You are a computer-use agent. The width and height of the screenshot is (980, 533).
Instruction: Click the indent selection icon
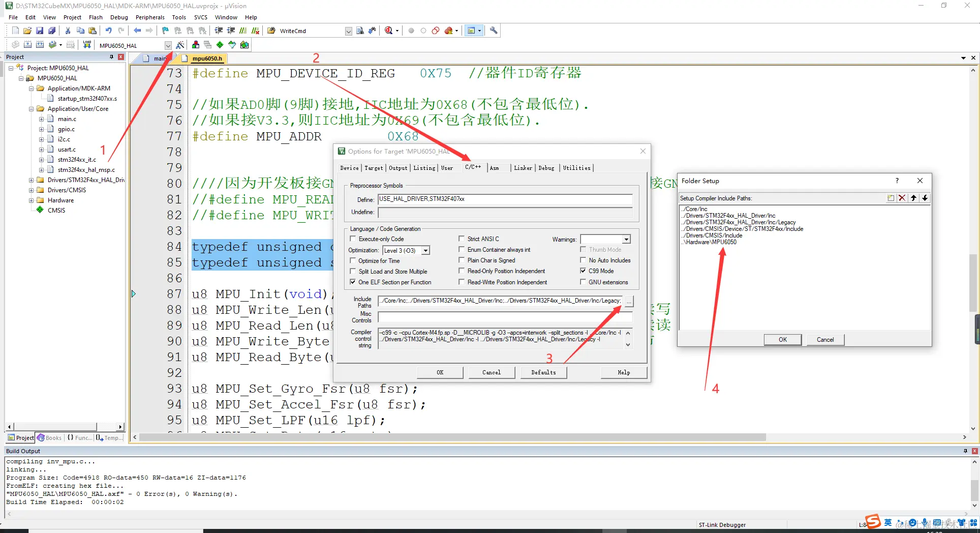pyautogui.click(x=219, y=31)
